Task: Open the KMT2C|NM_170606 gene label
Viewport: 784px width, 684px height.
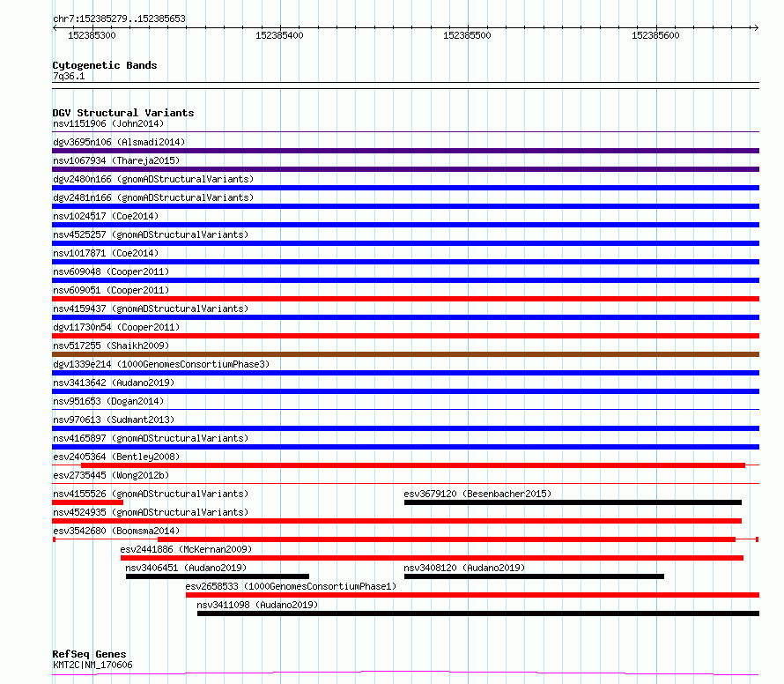Action: pyautogui.click(x=92, y=665)
